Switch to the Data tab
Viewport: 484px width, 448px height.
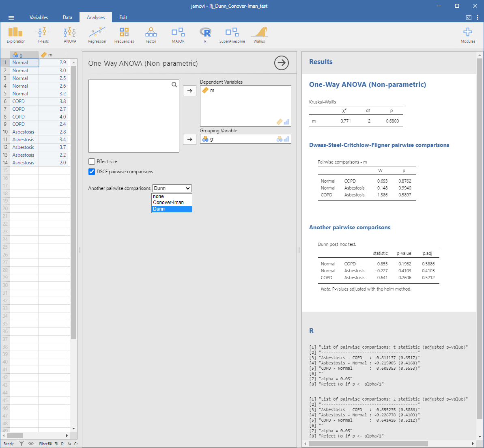[67, 17]
